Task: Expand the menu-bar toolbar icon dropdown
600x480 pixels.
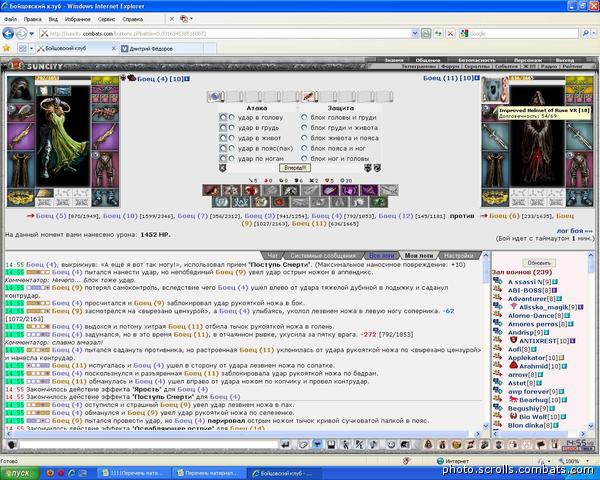Action: pyautogui.click(x=191, y=18)
